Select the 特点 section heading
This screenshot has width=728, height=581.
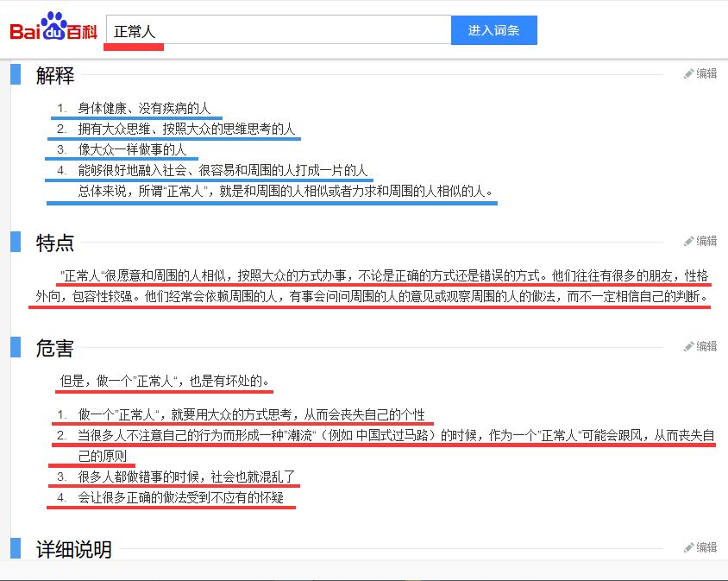(55, 243)
